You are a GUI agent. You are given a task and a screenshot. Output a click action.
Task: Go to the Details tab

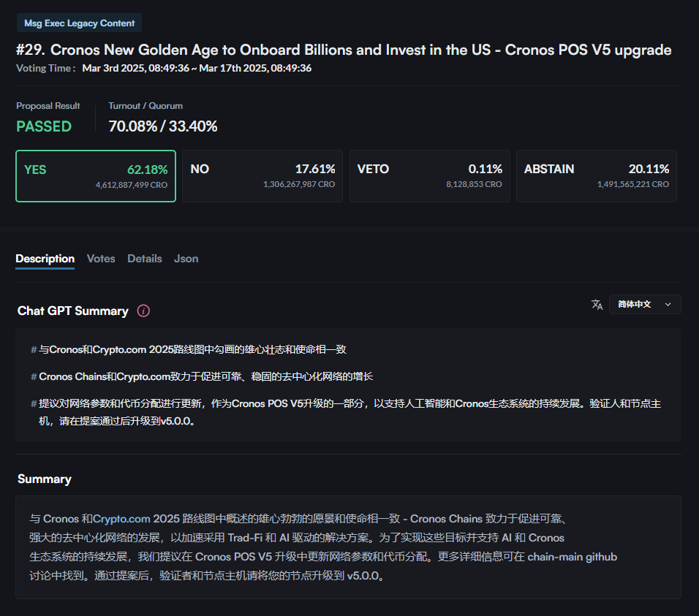(x=145, y=259)
